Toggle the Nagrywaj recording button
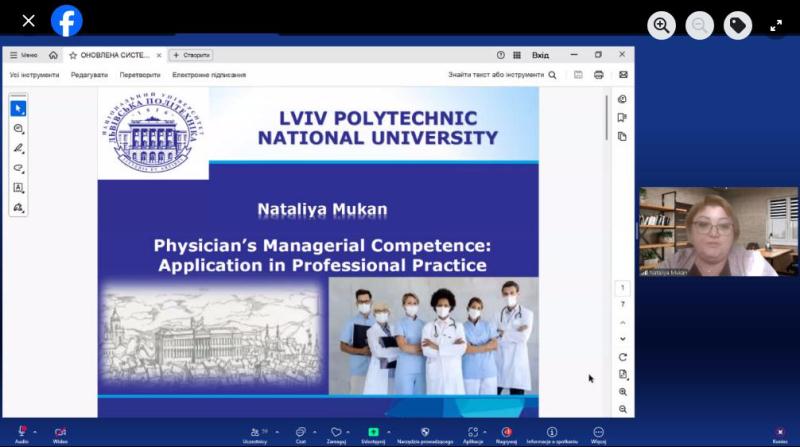800x447 pixels. tap(507, 432)
